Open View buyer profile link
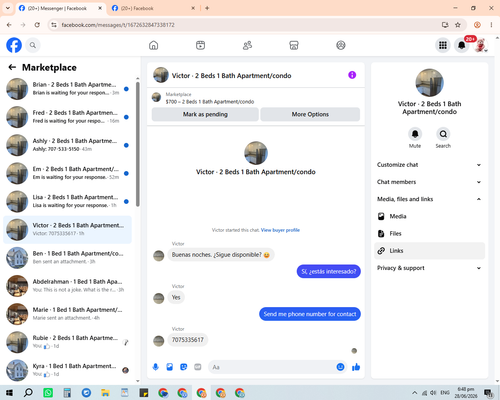The image size is (500, 400). tap(280, 230)
